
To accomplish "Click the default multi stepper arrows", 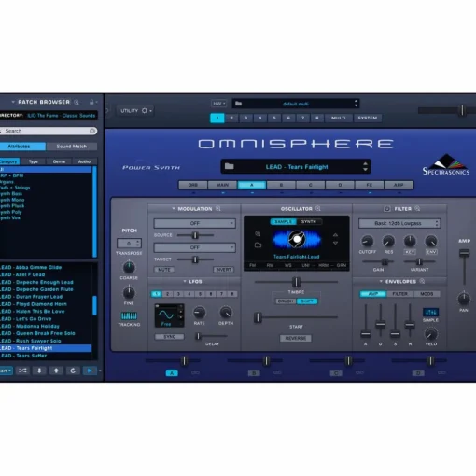I will pos(356,104).
